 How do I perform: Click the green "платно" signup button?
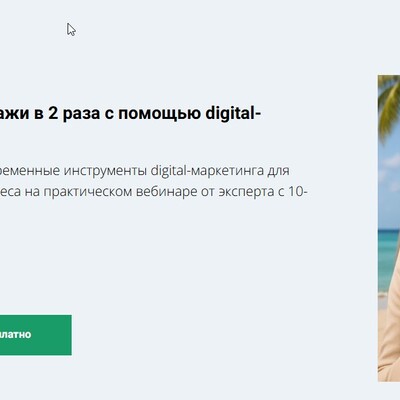pyautogui.click(x=36, y=335)
